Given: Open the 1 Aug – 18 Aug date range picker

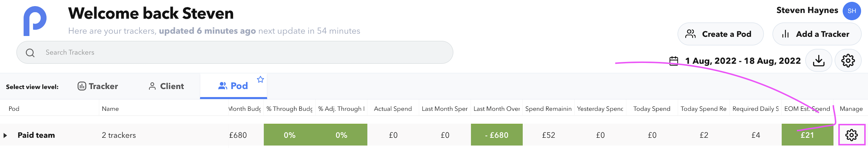Looking at the screenshot, I should 742,61.
